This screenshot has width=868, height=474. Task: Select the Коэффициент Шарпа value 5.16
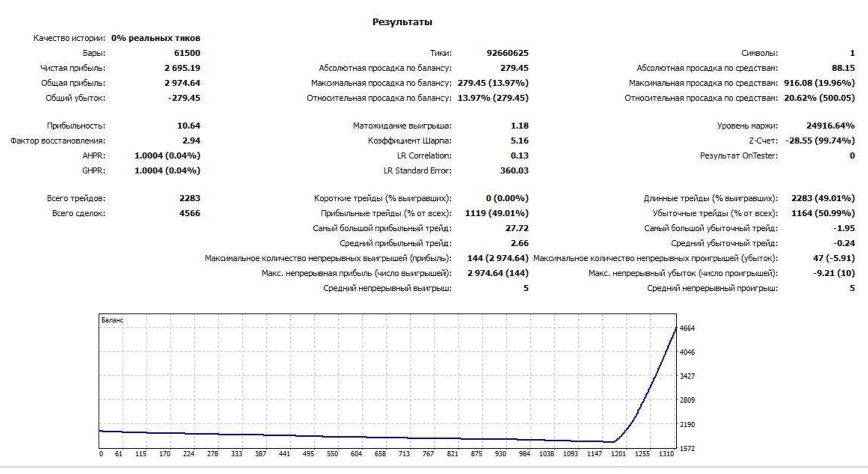coord(519,140)
